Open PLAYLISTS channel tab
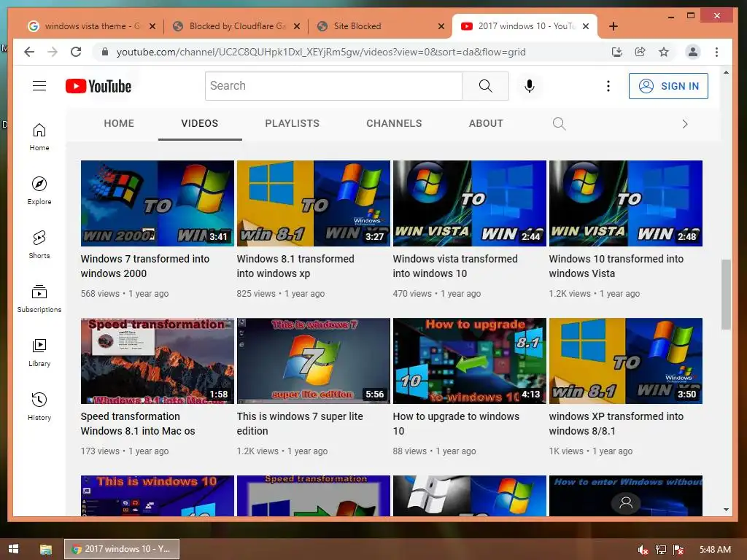Viewport: 747px width, 560px height. [x=292, y=123]
